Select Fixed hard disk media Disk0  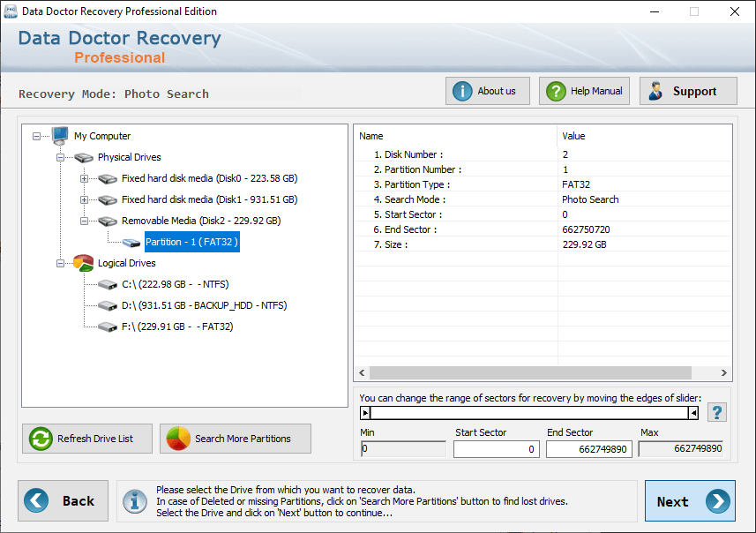pyautogui.click(x=209, y=178)
